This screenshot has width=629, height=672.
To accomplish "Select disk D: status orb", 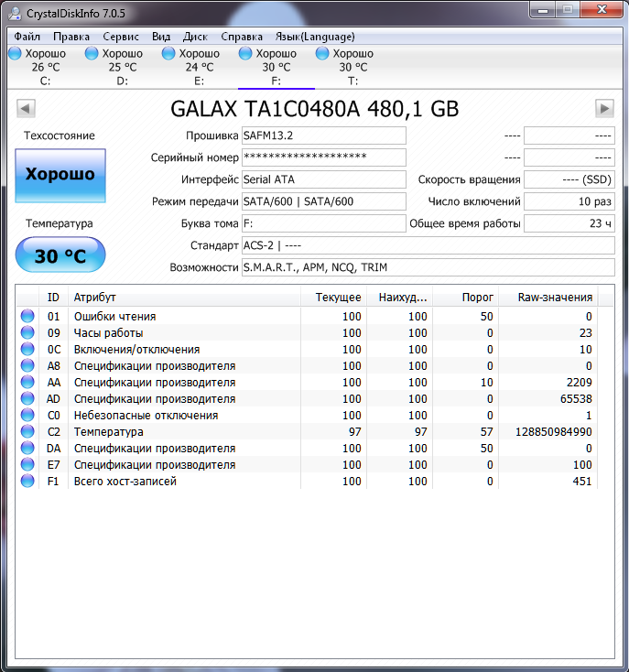I will [92, 54].
